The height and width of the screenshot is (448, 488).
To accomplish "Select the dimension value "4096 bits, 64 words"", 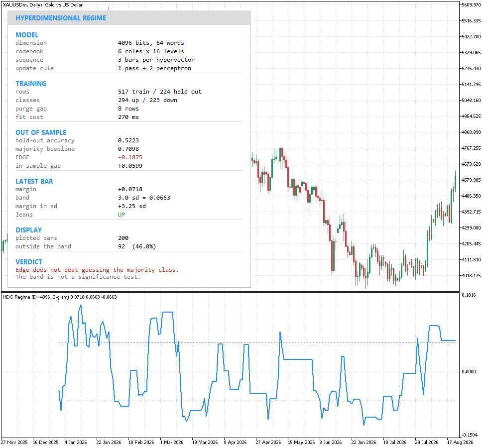I will pos(151,43).
